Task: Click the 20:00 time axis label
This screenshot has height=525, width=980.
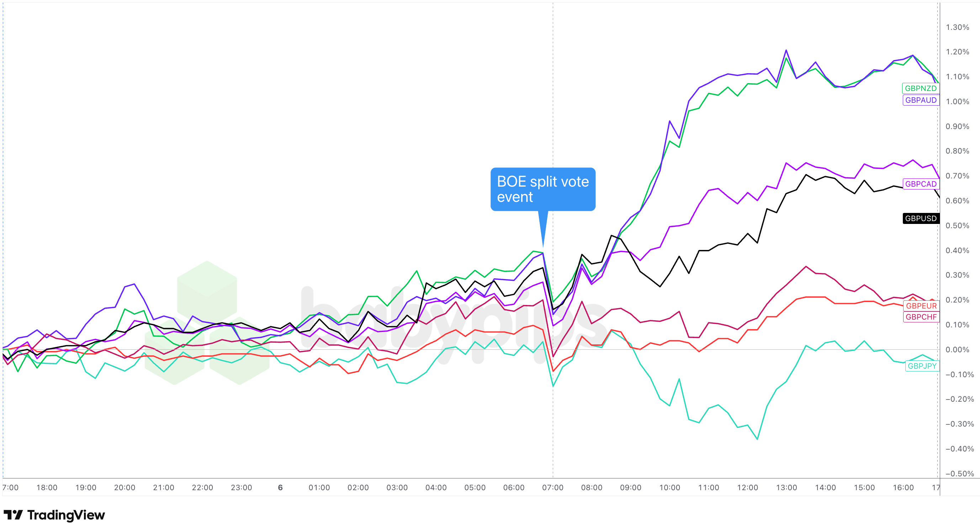Action: coord(125,487)
